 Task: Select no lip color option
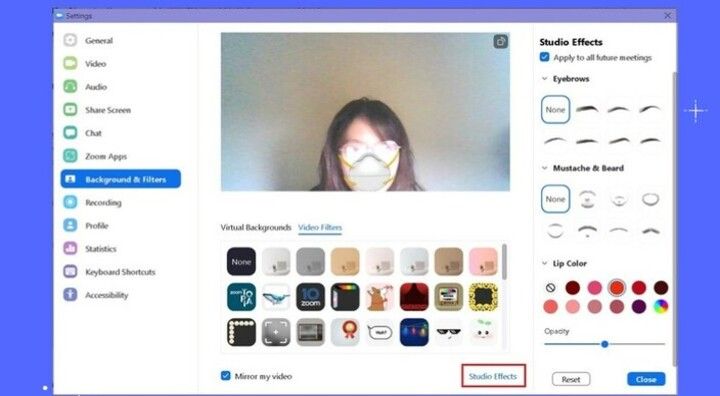(551, 288)
